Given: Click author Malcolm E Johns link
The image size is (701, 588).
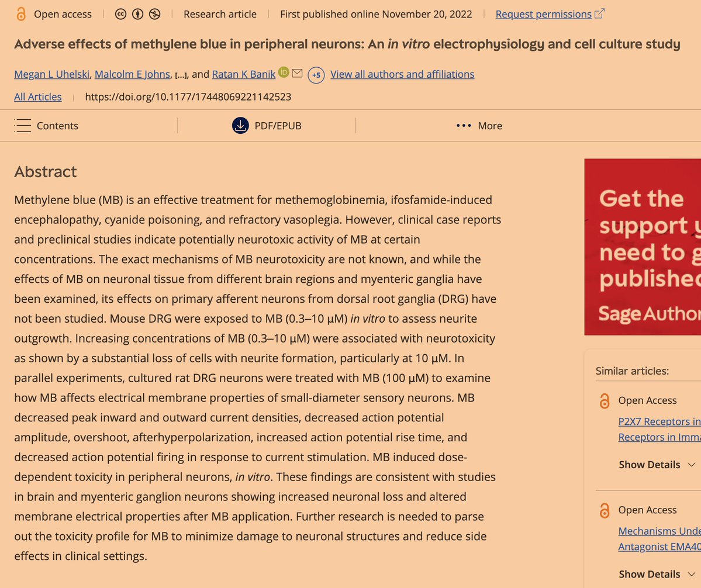Looking at the screenshot, I should click(x=134, y=74).
